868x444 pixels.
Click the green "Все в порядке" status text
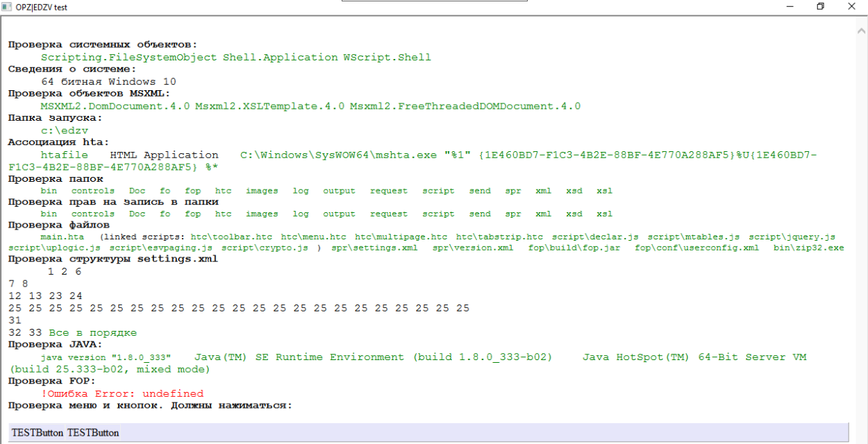(93, 332)
